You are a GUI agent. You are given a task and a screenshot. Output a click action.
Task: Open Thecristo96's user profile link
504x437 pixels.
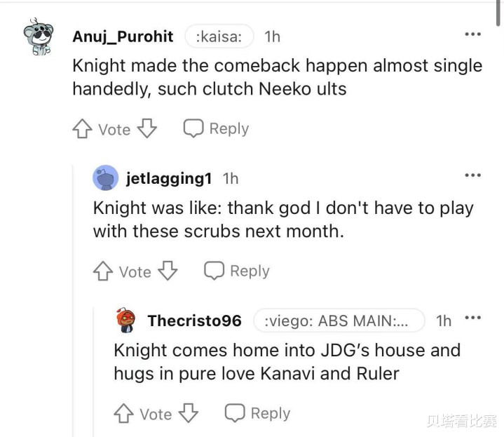[x=194, y=321]
